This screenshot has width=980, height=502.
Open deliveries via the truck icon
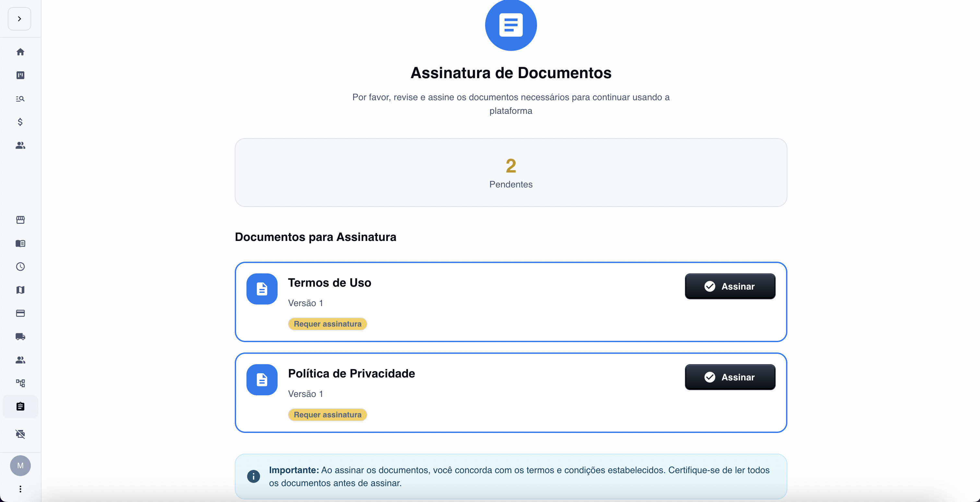click(20, 337)
